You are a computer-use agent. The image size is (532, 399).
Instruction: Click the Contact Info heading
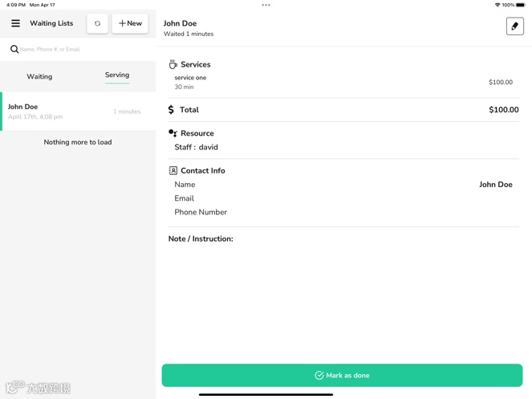coord(203,171)
